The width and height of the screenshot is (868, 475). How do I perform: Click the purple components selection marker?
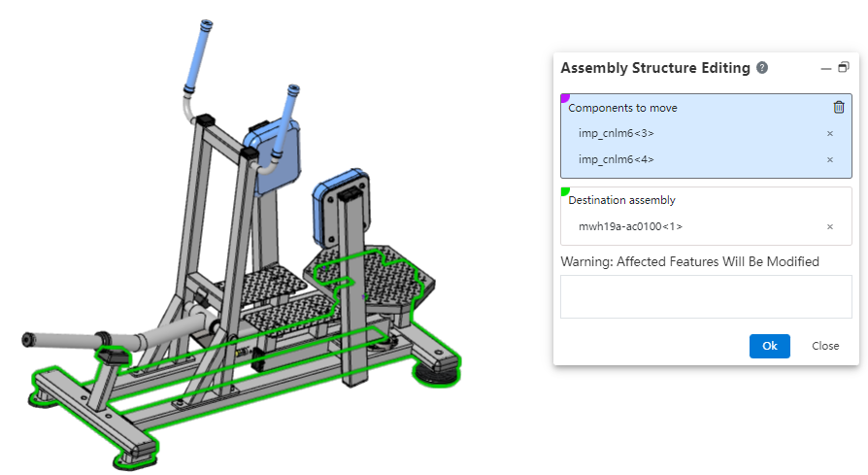pyautogui.click(x=565, y=98)
